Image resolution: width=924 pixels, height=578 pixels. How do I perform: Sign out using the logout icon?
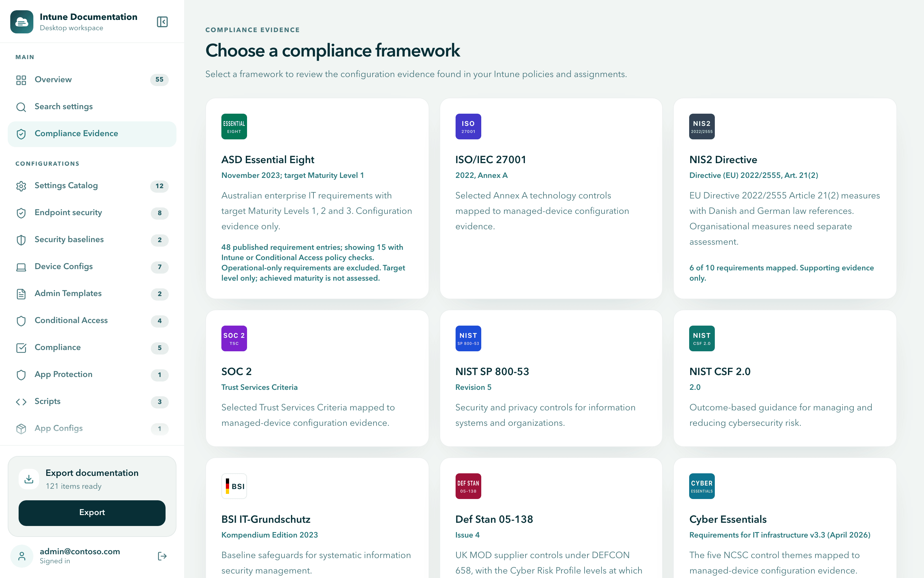162,556
